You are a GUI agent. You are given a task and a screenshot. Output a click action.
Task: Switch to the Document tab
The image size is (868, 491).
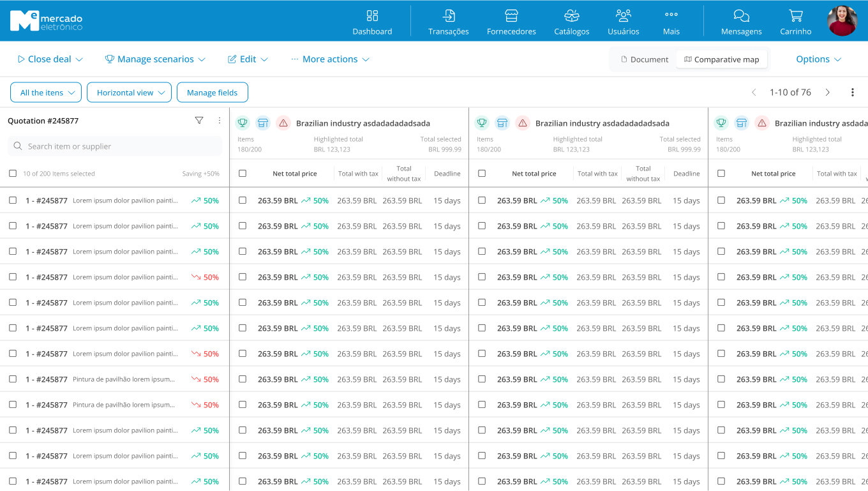coord(645,59)
